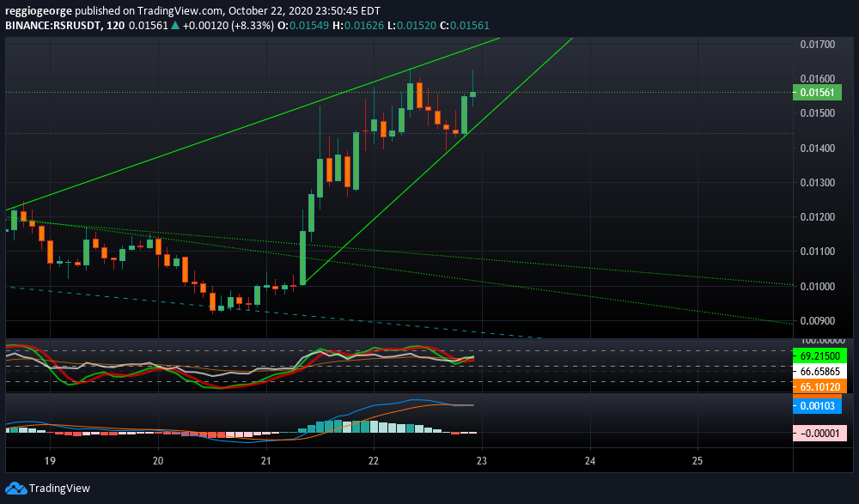859x504 pixels.
Task: Click the TradingView cloud logo icon
Action: pos(15,488)
